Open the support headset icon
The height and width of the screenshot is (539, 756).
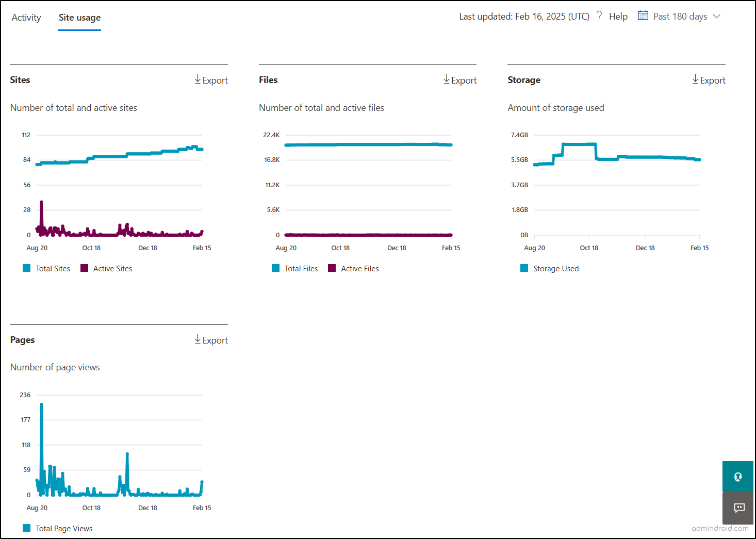[x=738, y=477]
